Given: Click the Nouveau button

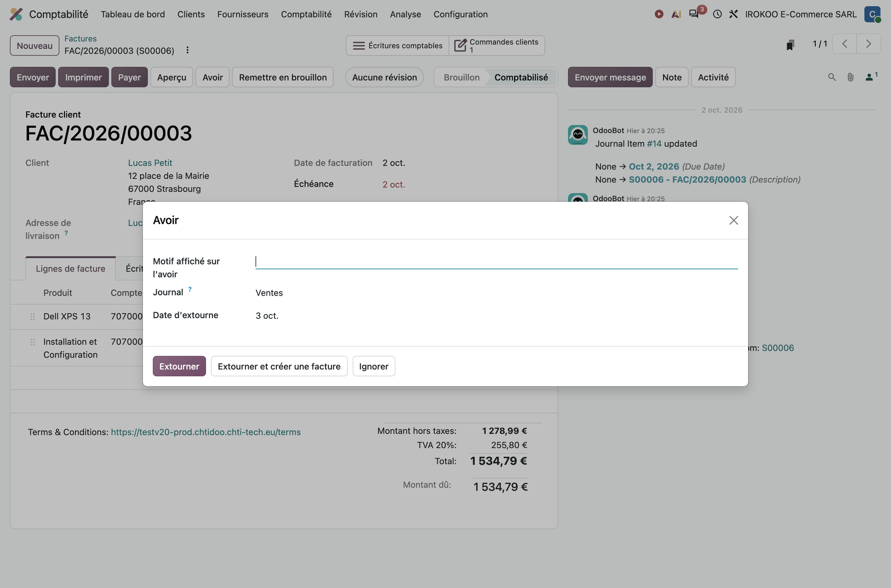Looking at the screenshot, I should [x=34, y=45].
